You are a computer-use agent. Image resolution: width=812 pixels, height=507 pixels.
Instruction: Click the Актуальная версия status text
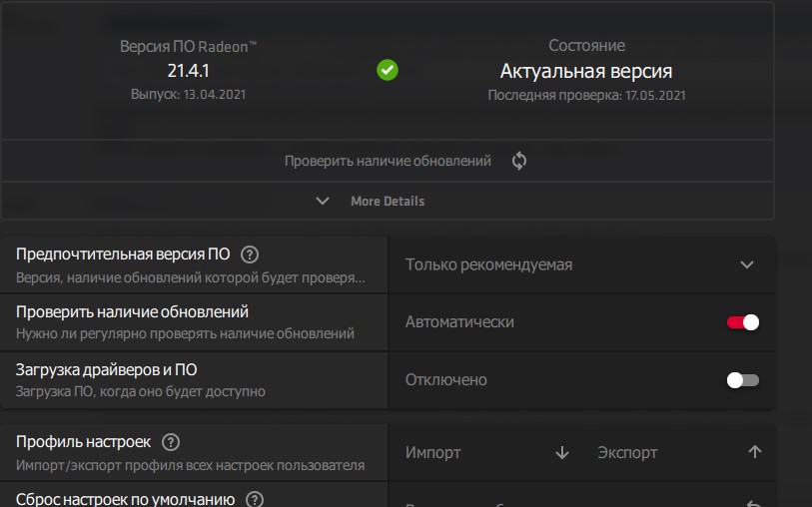(586, 71)
